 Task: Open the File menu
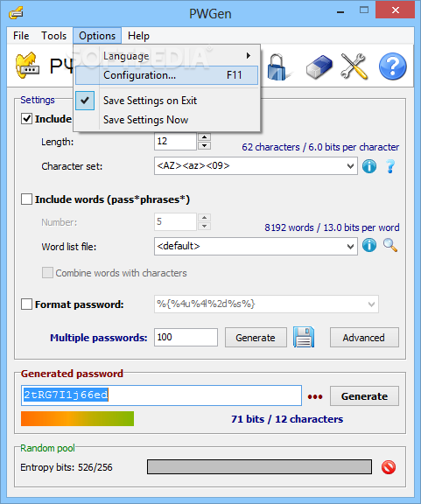(x=21, y=36)
